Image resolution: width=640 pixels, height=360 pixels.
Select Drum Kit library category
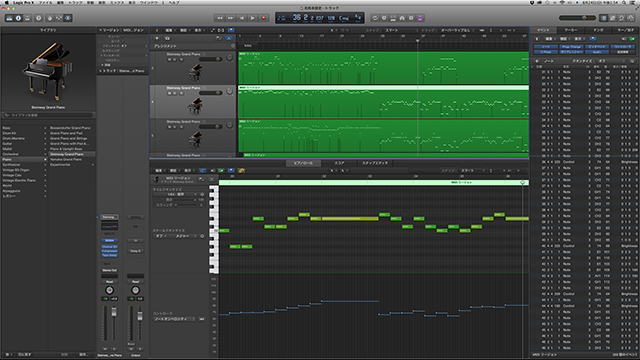(x=9, y=133)
